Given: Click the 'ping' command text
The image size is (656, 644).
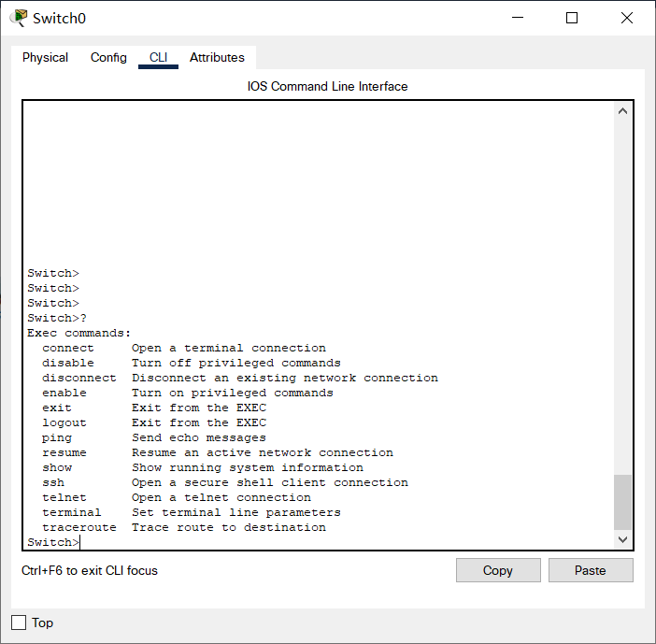Looking at the screenshot, I should click(56, 438).
